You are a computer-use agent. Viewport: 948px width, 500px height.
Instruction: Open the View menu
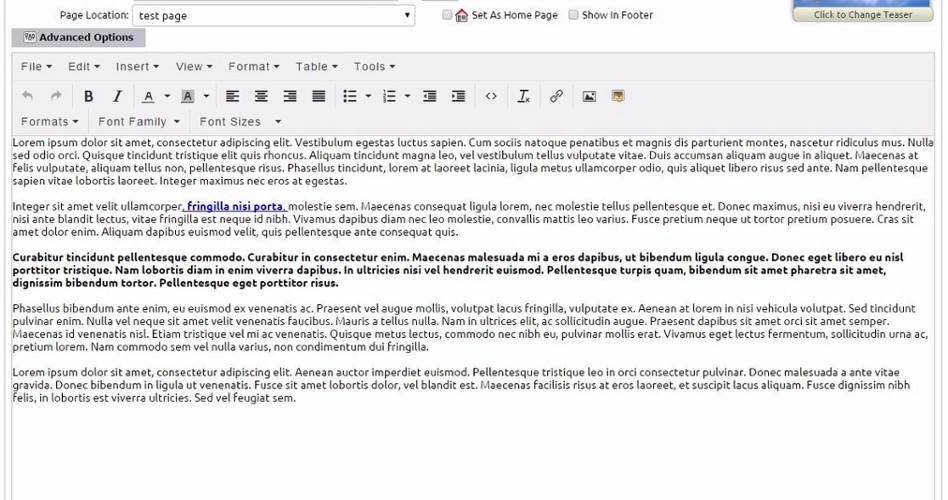pos(194,67)
